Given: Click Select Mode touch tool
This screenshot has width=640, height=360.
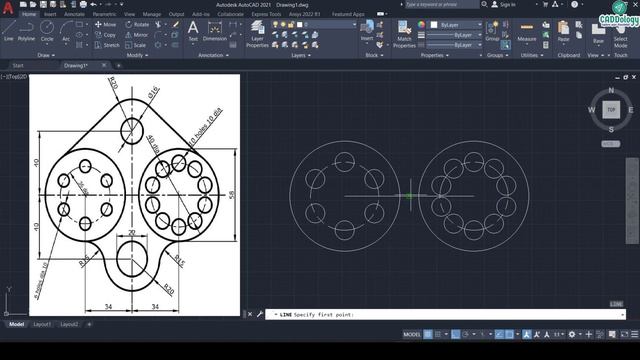Looking at the screenshot, I should pos(620,36).
